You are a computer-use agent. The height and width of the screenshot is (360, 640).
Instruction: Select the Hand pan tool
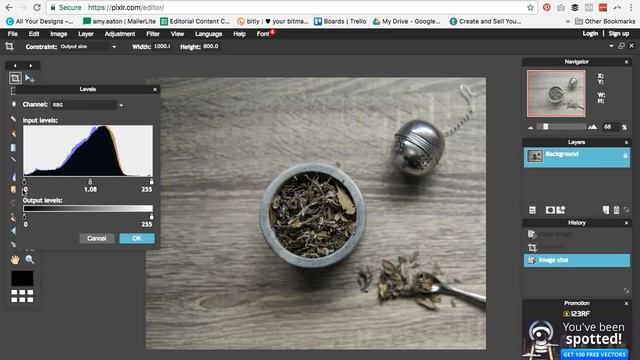15,259
